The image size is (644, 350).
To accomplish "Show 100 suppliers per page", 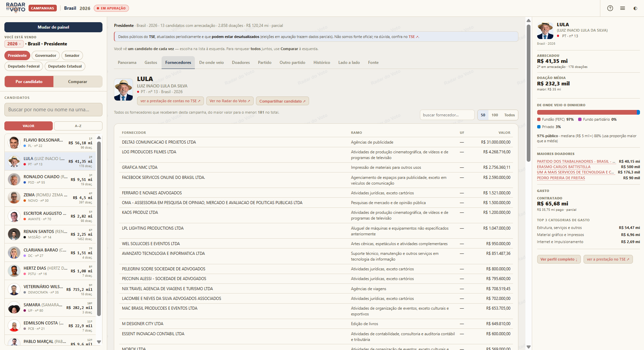I will pos(495,115).
